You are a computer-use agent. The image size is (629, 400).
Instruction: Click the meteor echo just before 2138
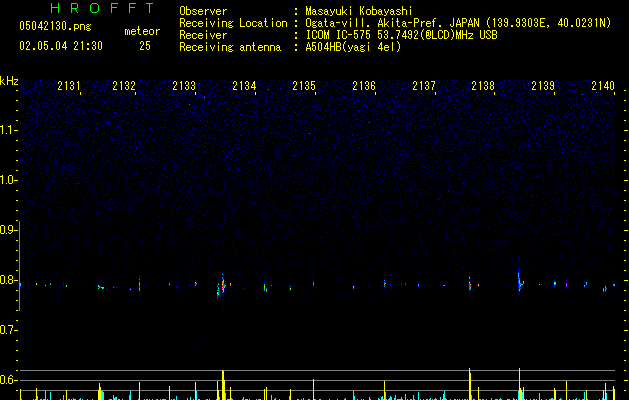tap(470, 283)
